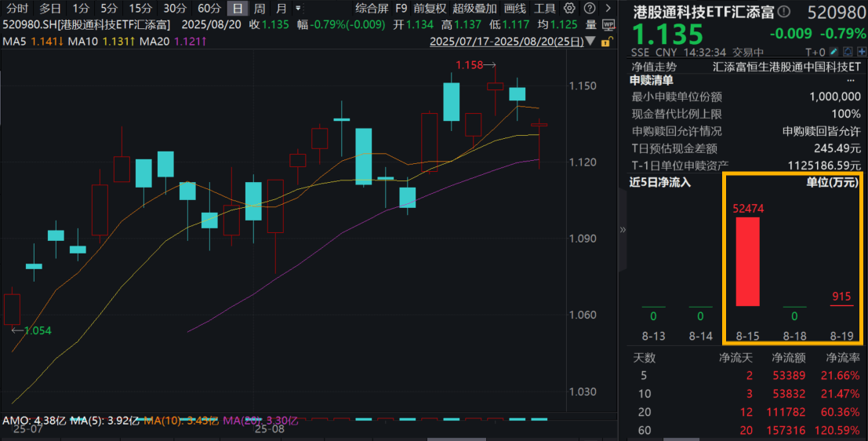The width and height of the screenshot is (868, 441).
Task: Toggle 前复权 price adjustment
Action: pyautogui.click(x=430, y=9)
